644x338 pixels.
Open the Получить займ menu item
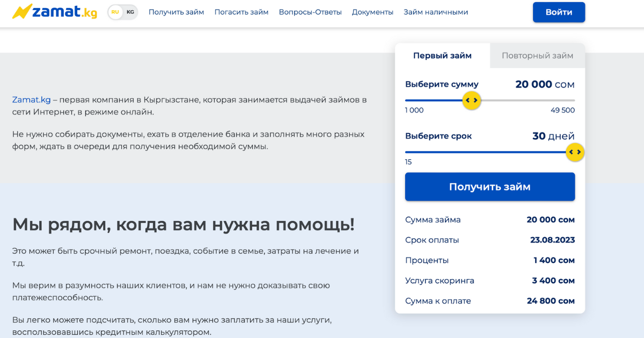click(176, 12)
